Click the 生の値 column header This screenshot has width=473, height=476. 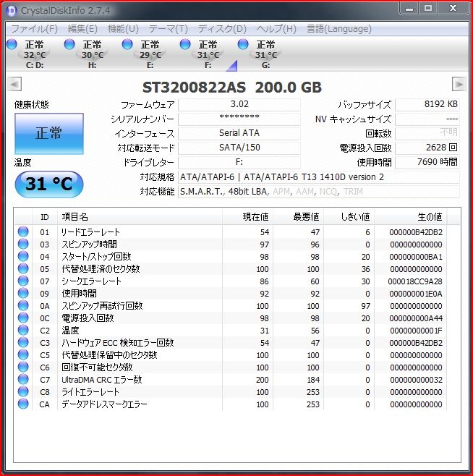(x=411, y=217)
